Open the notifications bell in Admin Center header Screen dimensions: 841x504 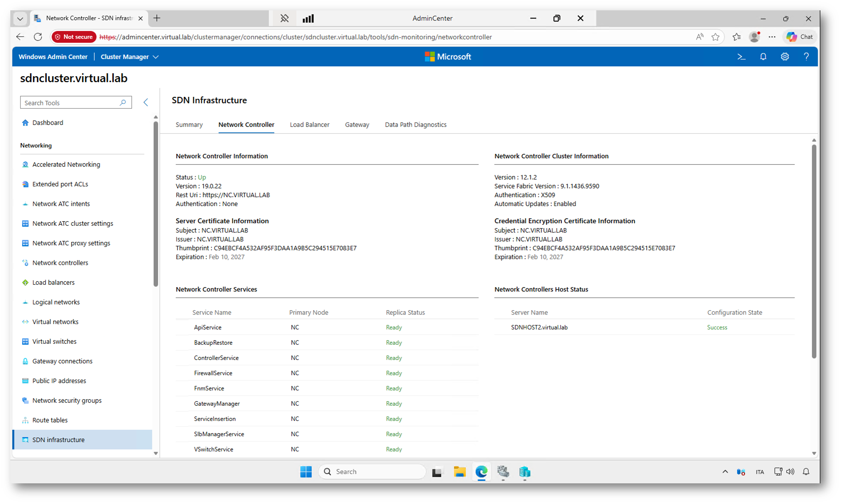[763, 57]
